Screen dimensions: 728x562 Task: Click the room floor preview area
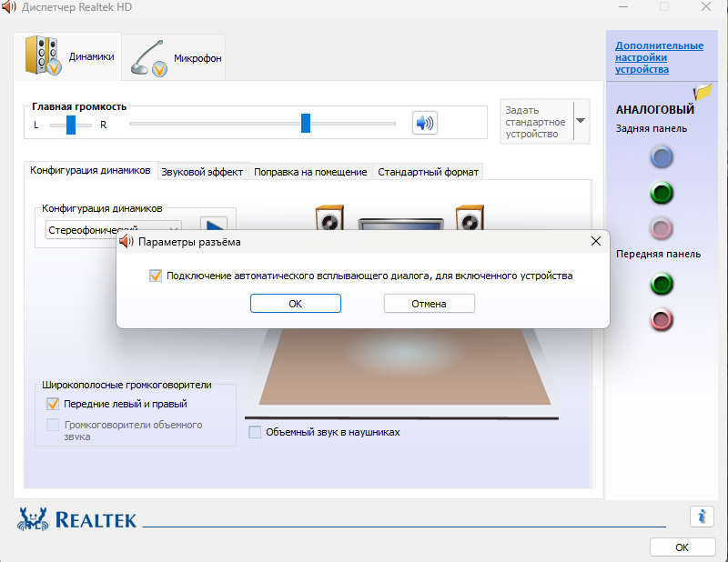point(404,366)
